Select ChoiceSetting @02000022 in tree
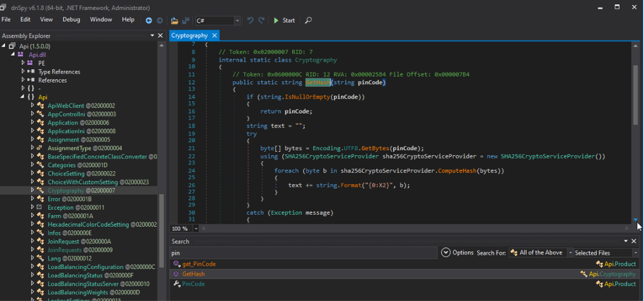The image size is (644, 301). coord(81,173)
